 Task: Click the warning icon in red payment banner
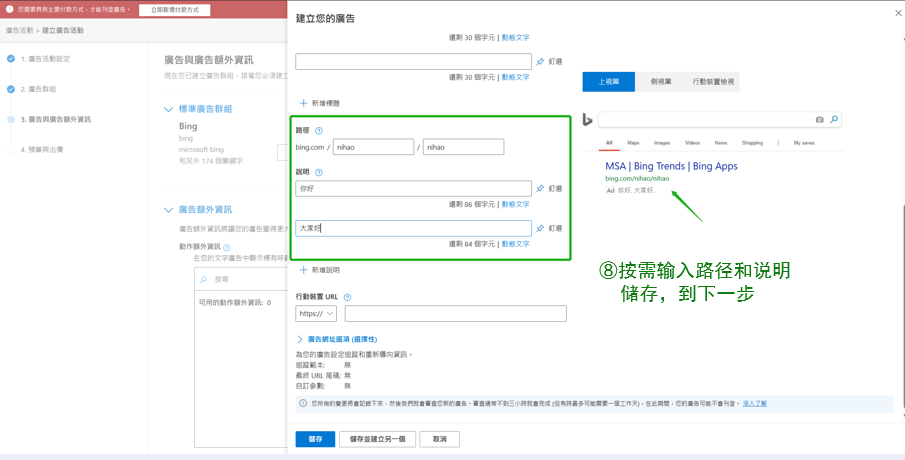point(9,9)
